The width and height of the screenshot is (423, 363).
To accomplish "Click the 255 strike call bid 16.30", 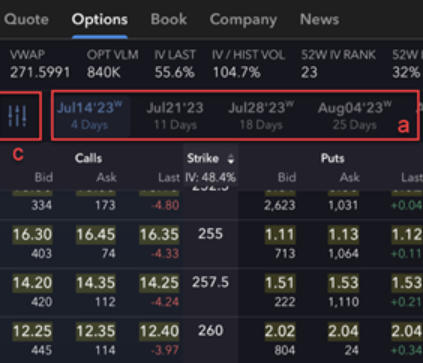I will (32, 235).
